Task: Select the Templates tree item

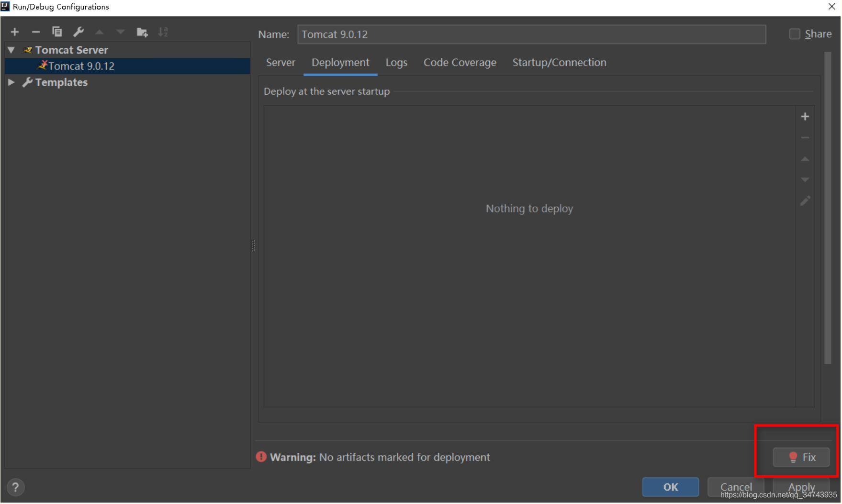Action: 61,82
